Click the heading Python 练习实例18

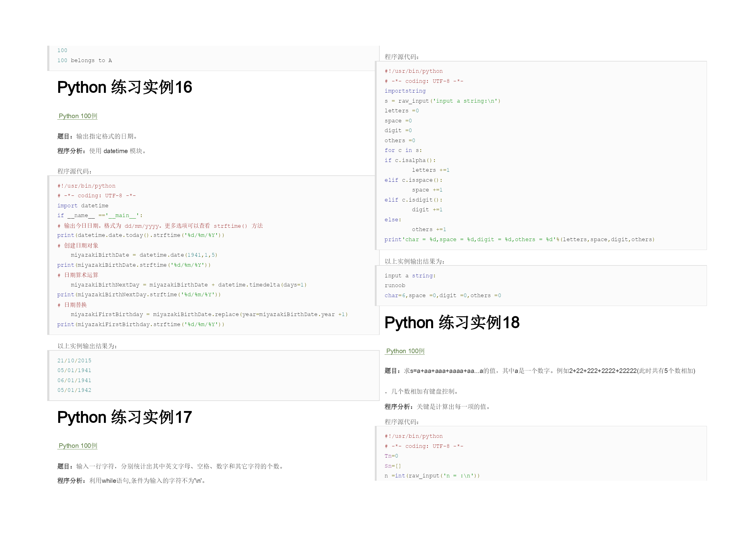point(452,322)
